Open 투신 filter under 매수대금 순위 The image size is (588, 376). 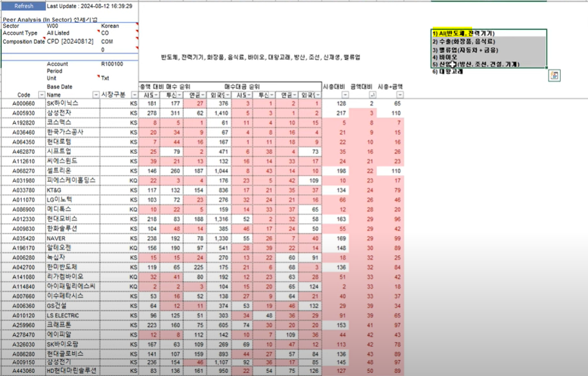coord(272,95)
